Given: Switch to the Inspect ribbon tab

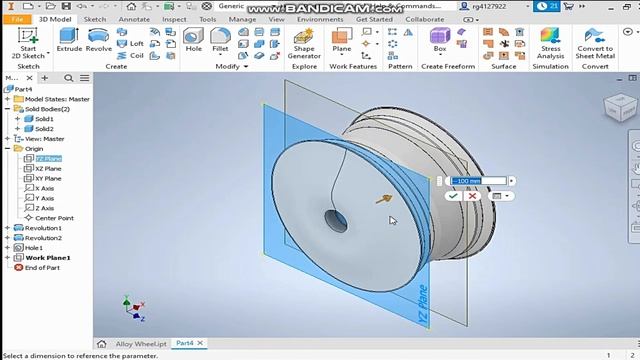Looking at the screenshot, I should pos(174,19).
